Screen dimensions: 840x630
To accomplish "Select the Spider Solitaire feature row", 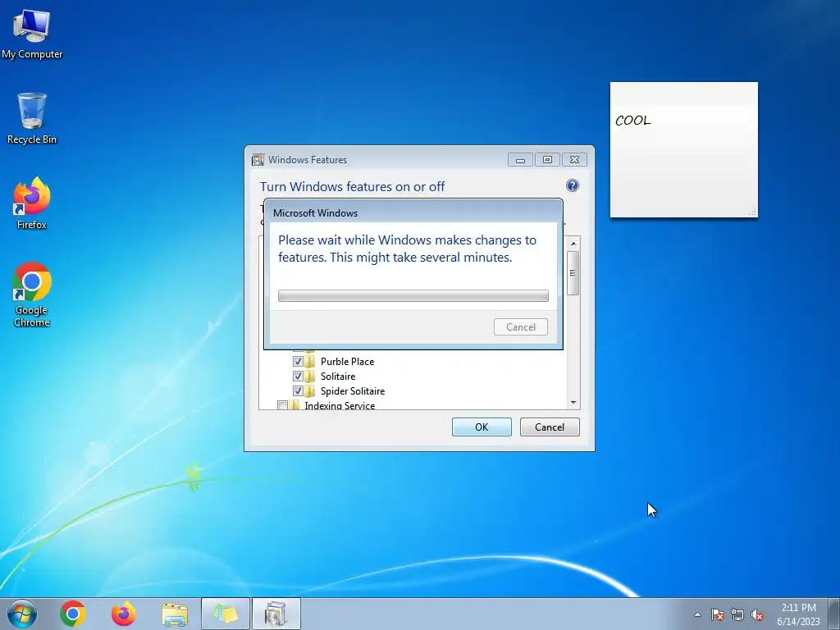I will [353, 391].
